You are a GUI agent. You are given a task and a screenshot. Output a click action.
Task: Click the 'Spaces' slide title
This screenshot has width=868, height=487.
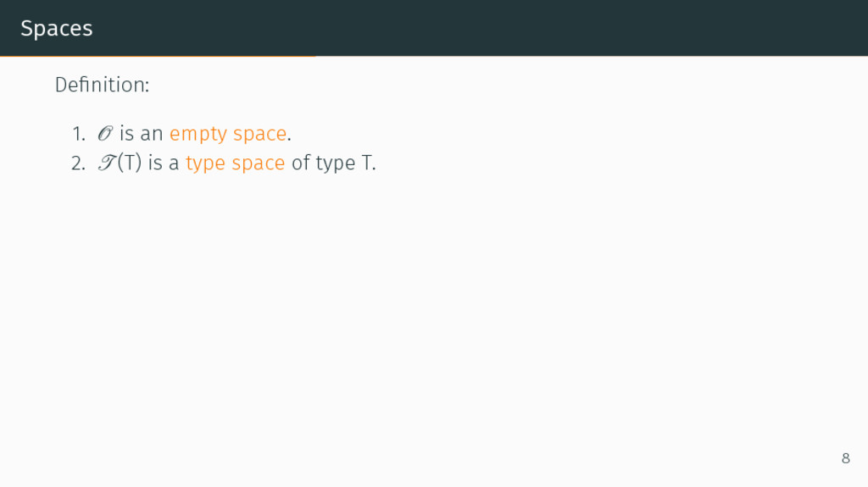[x=56, y=28]
